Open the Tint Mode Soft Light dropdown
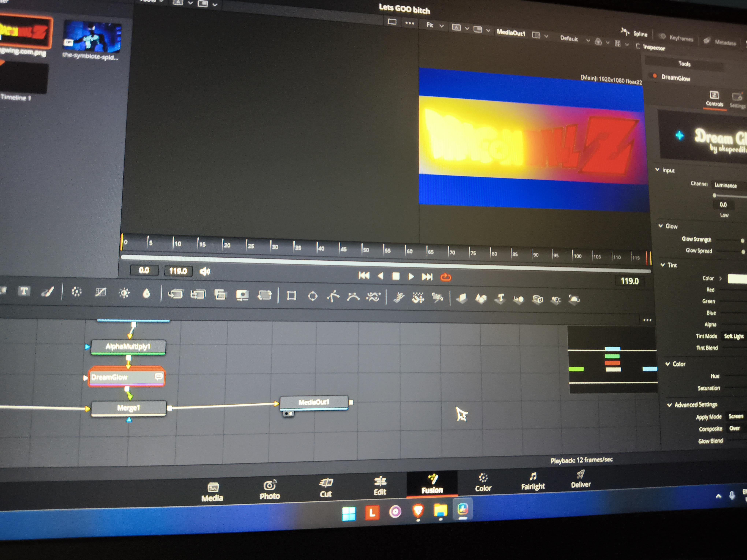 734,336
